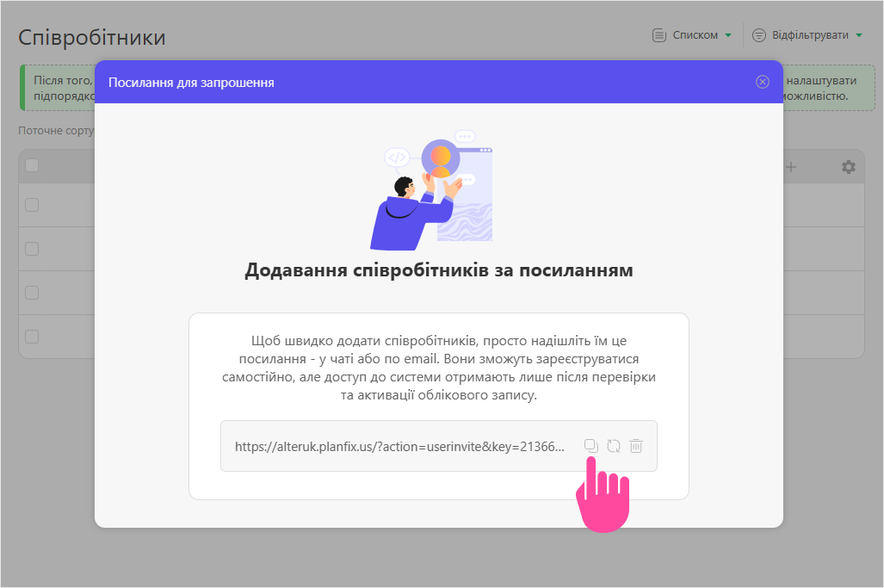The image size is (884, 588).
Task: Toggle the select-all checkbox in table header
Action: (x=32, y=165)
